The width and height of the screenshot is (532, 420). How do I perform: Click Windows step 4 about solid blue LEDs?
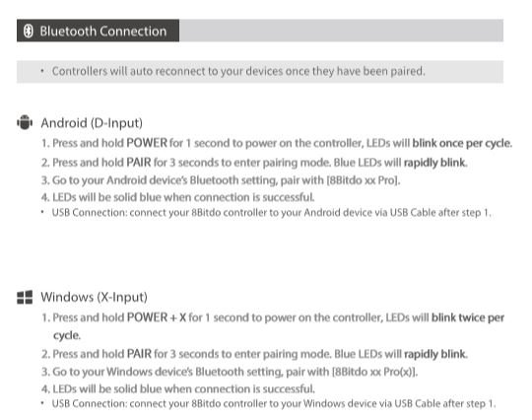[178, 388]
